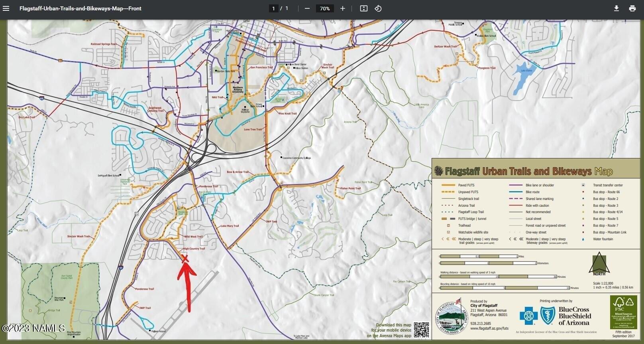Screen dimensions: 644x344
Task: Click the Pine Knoll Trail label
Action: tap(288, 113)
